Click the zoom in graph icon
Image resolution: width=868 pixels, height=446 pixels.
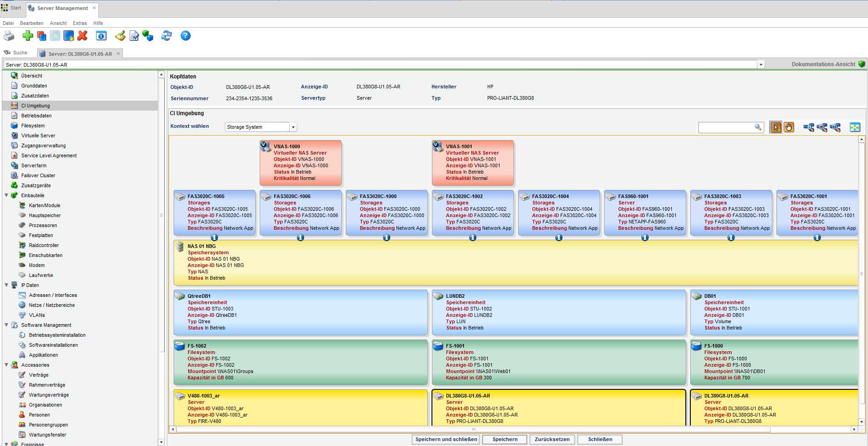[x=809, y=127]
